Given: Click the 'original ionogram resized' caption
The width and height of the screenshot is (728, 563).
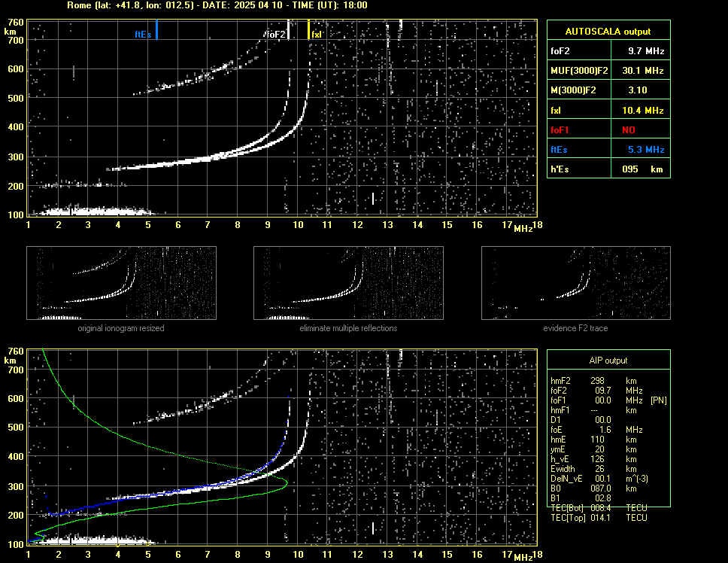Looking at the screenshot, I should 121,328.
